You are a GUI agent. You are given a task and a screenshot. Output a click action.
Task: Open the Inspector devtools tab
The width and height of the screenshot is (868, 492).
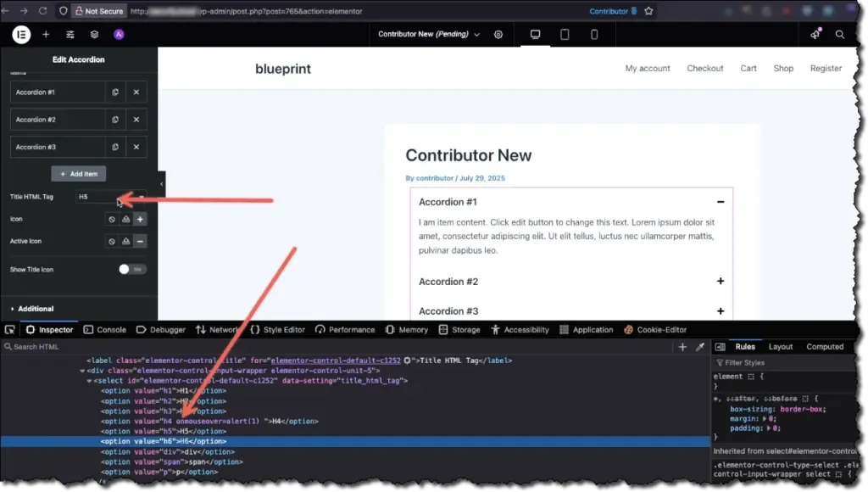[x=49, y=330]
